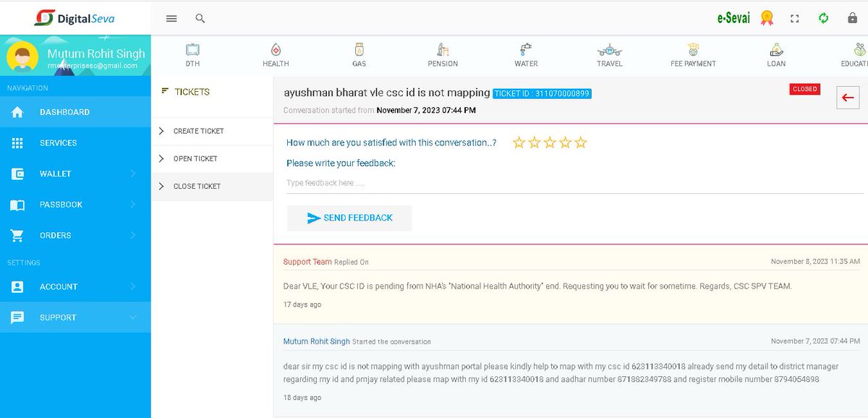This screenshot has width=868, height=418.
Task: Rate conversation with fourth star
Action: (565, 142)
